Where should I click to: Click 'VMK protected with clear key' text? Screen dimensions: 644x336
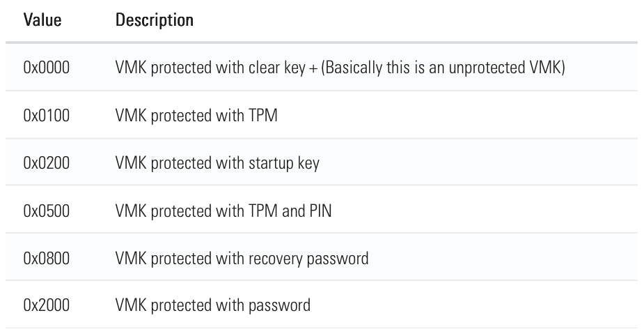click(x=210, y=68)
